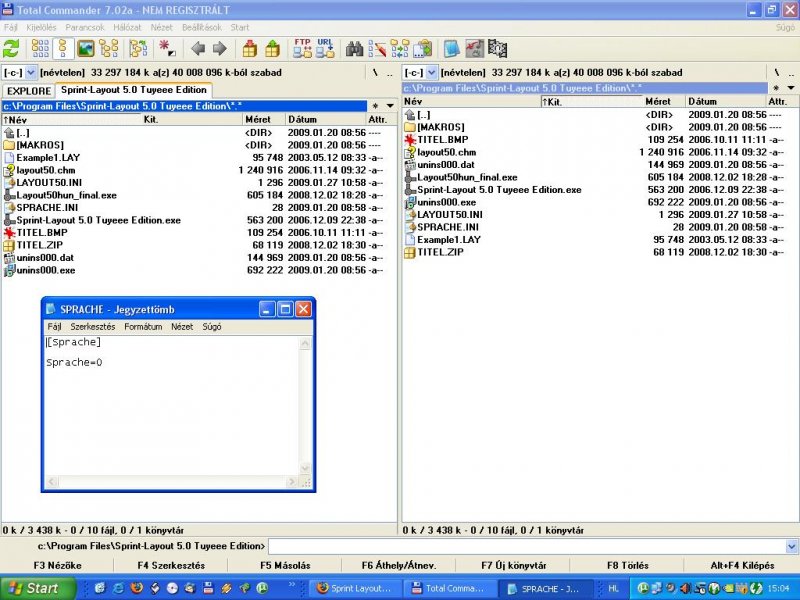
Task: Click Alt+F4 Kilépés button
Action: [x=742, y=565]
